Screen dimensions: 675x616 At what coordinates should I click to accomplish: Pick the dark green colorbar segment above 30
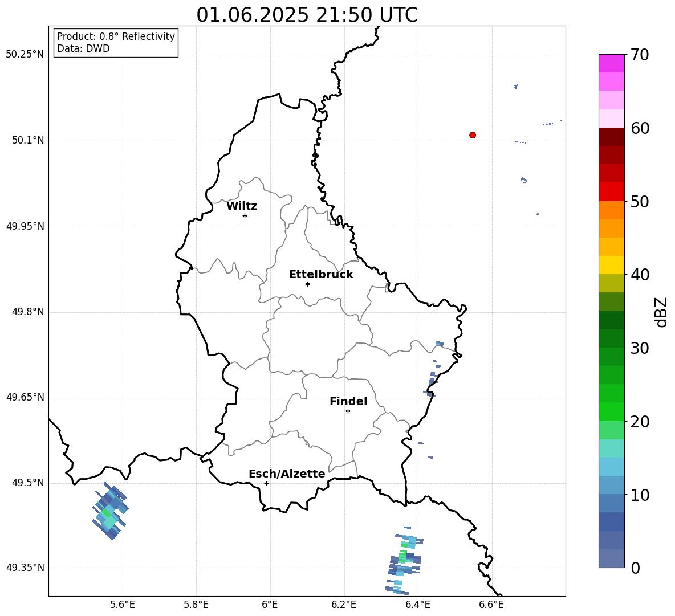click(x=611, y=338)
